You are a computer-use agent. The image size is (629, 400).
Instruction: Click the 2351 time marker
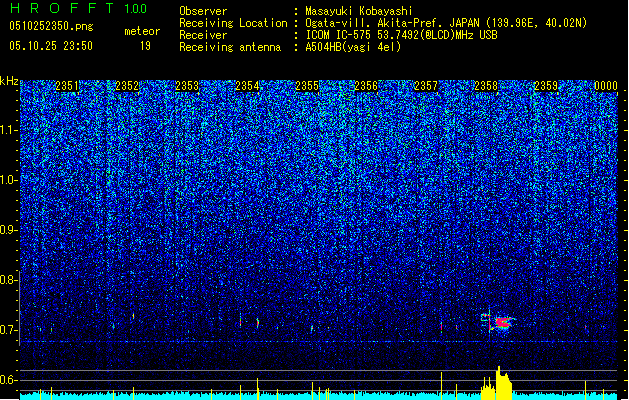tap(67, 85)
